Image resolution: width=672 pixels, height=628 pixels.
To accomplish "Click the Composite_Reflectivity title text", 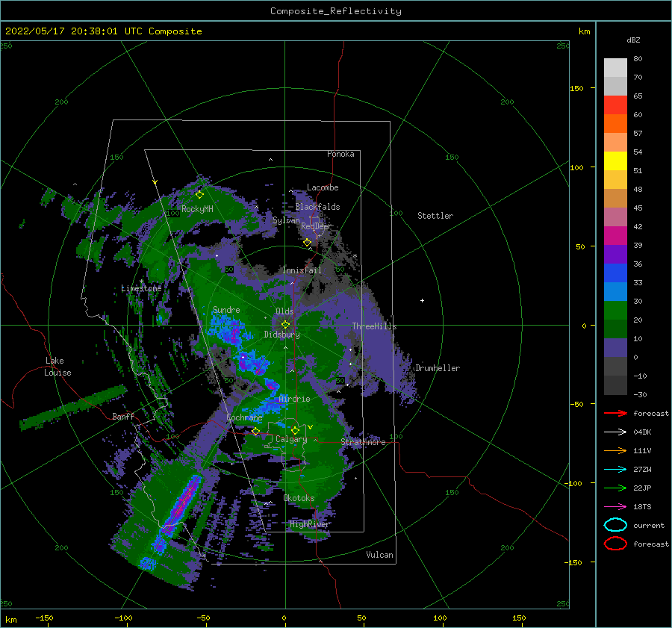I will click(x=336, y=11).
